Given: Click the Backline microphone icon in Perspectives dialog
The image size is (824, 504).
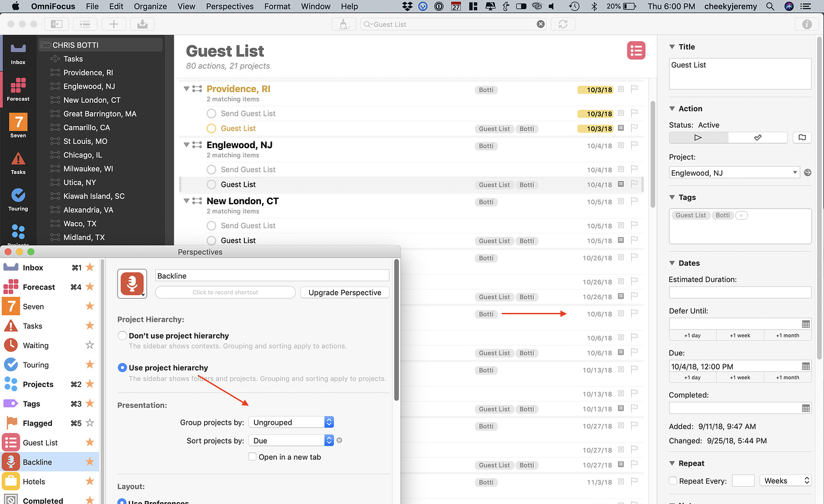Looking at the screenshot, I should coord(131,283).
